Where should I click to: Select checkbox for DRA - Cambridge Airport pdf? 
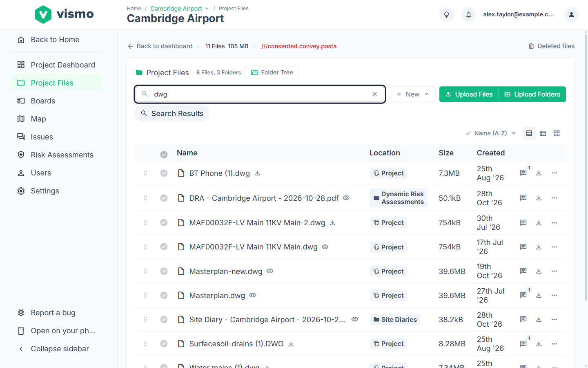(x=164, y=198)
